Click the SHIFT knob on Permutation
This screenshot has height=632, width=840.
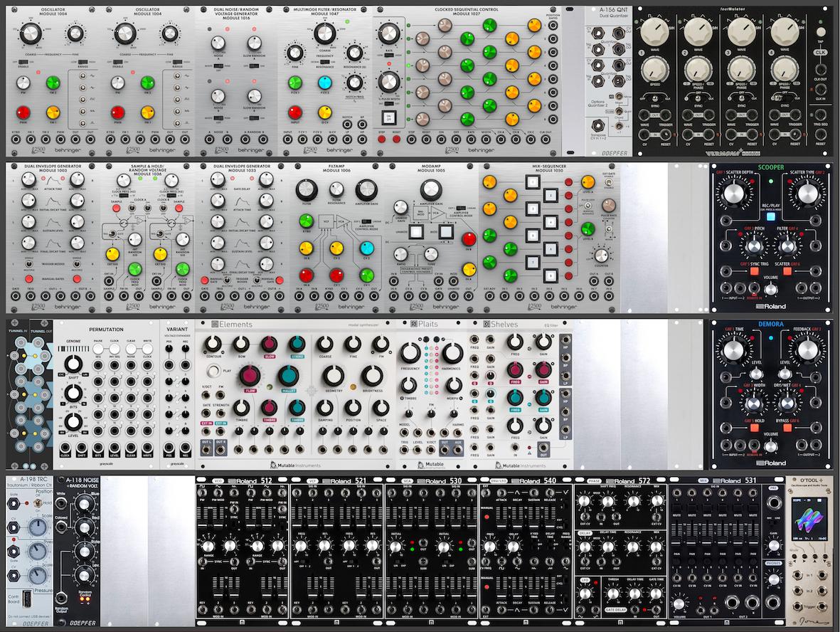(73, 364)
